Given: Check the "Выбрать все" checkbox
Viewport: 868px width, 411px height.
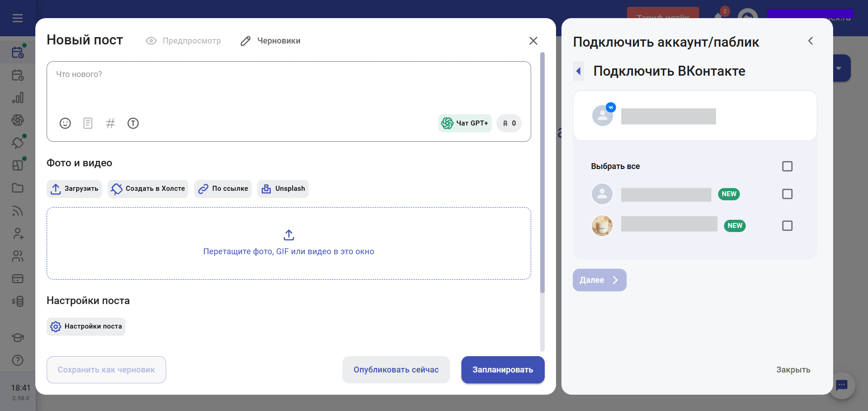Looking at the screenshot, I should click(787, 166).
